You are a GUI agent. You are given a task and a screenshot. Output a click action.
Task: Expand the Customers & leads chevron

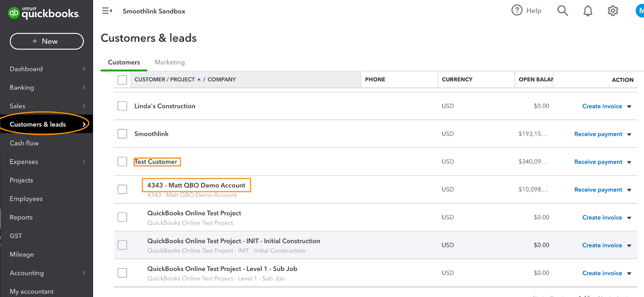[x=84, y=124]
